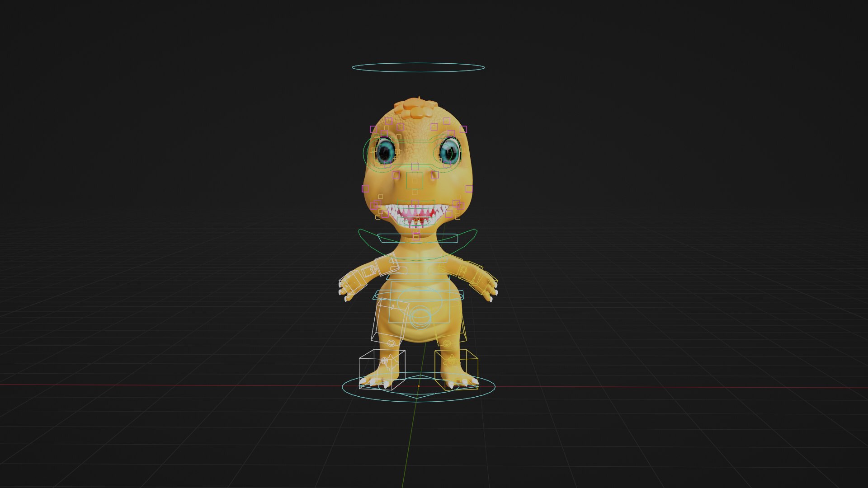Screen dimensions: 868x488
Task: Select the cyan rounded bar at the neck
Action: [418, 238]
